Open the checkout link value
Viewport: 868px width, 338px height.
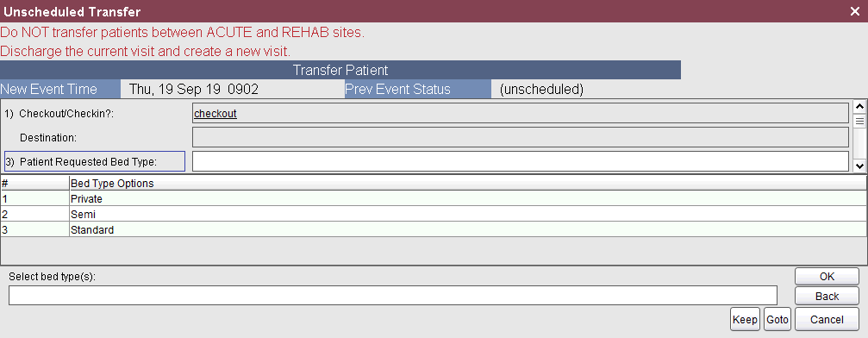click(x=215, y=114)
